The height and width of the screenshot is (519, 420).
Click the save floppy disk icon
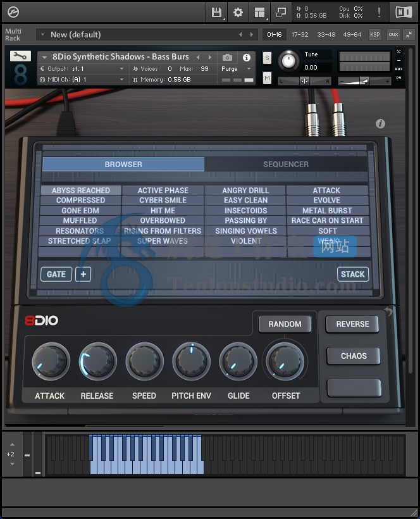(216, 13)
